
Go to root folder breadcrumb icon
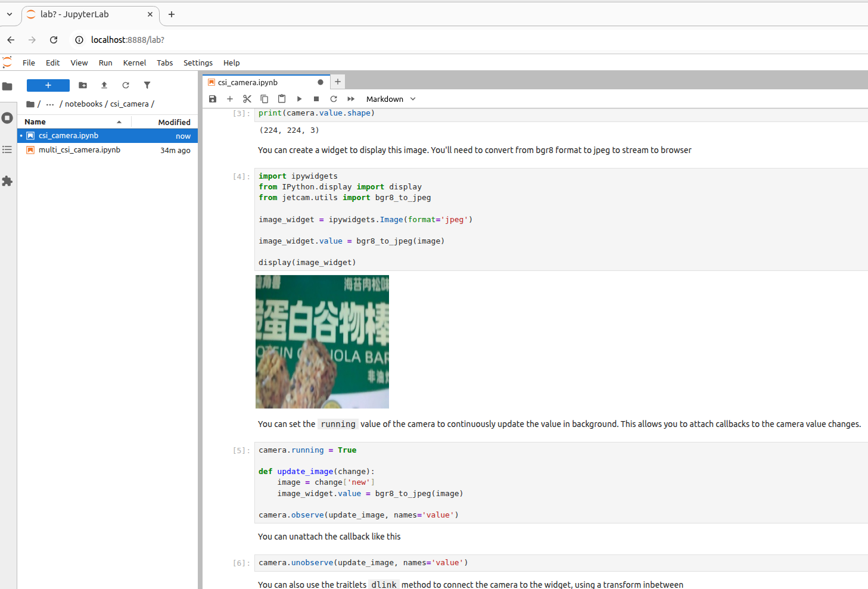[x=30, y=104]
